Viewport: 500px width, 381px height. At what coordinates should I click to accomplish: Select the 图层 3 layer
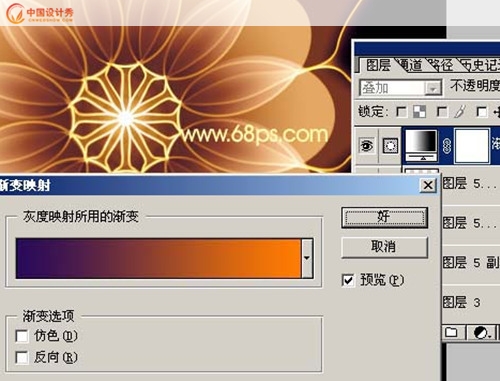tap(471, 303)
